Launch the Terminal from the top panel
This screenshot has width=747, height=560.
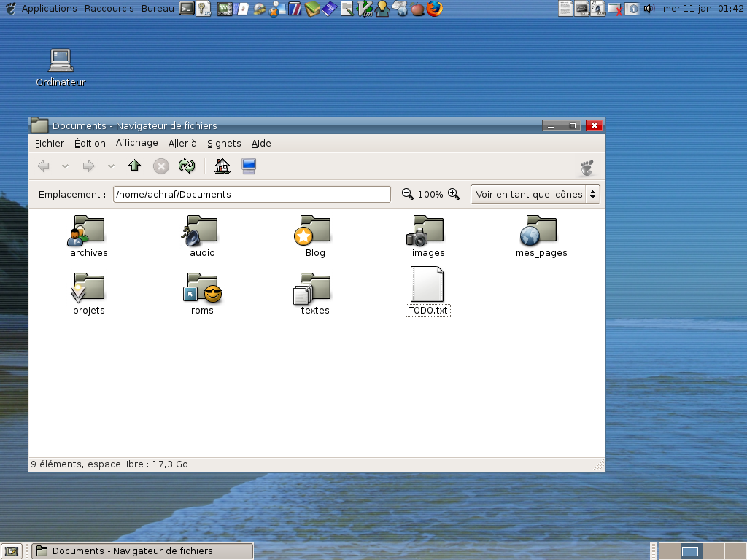186,9
